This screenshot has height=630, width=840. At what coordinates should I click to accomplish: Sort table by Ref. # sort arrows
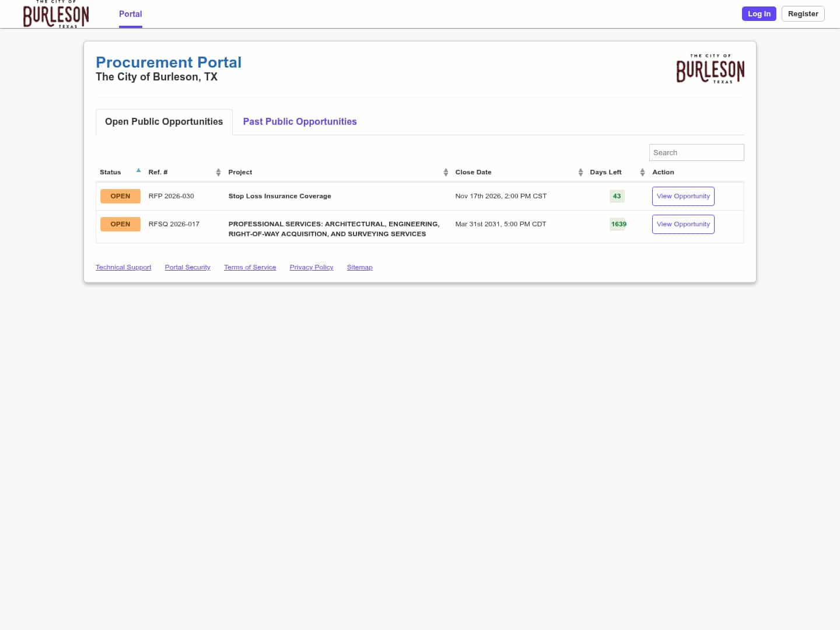coord(218,172)
